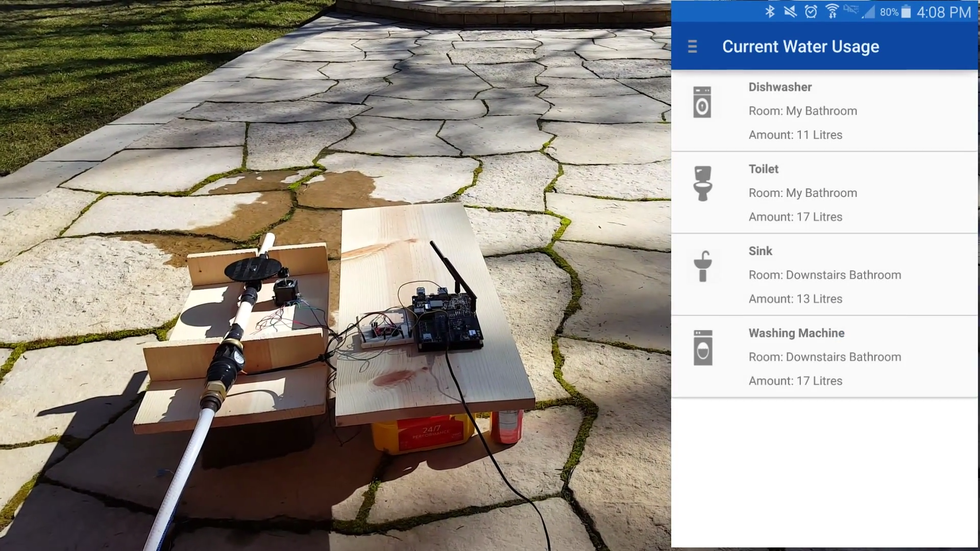Image resolution: width=980 pixels, height=551 pixels.
Task: Tap the Wi-Fi status icon
Action: 832,11
